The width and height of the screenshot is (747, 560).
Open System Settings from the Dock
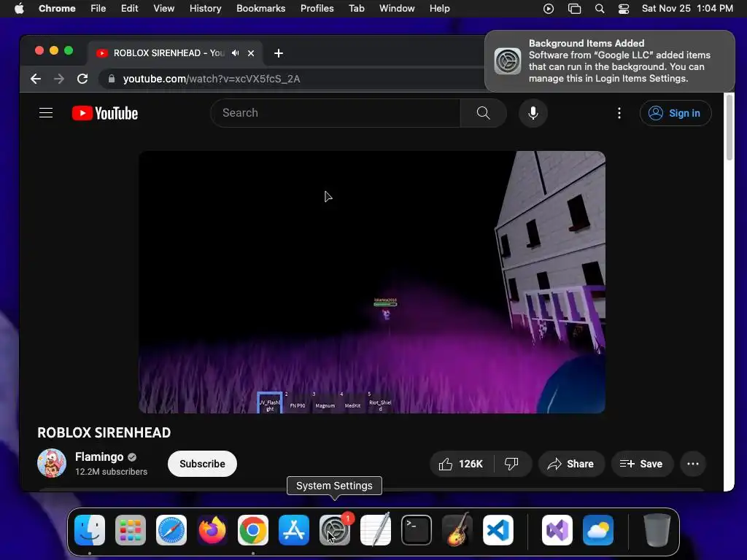coord(335,530)
